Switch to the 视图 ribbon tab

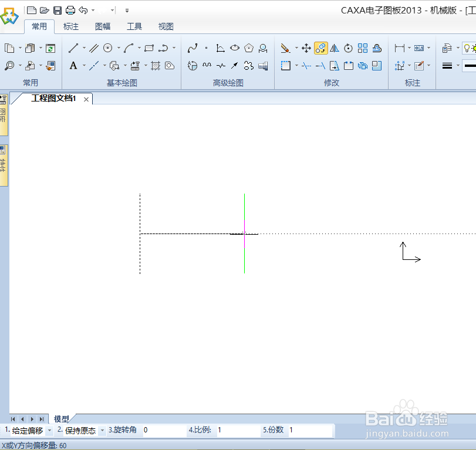(166, 27)
